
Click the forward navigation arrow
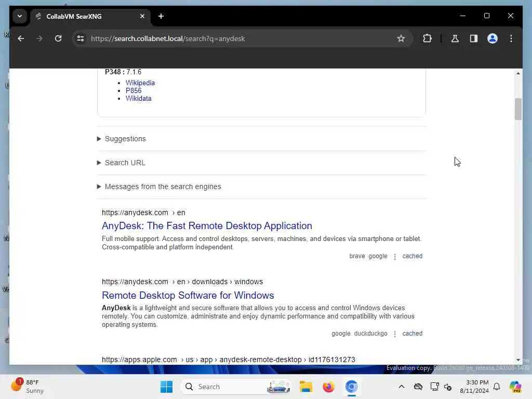tap(39, 38)
